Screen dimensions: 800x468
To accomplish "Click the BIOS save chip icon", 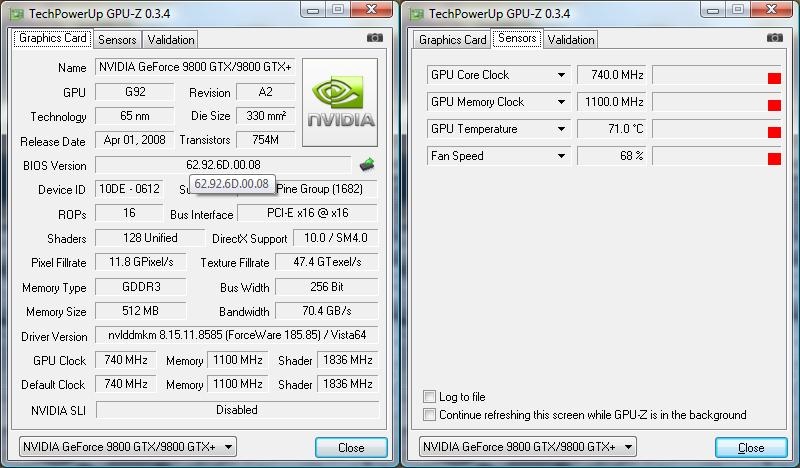I will tap(367, 164).
